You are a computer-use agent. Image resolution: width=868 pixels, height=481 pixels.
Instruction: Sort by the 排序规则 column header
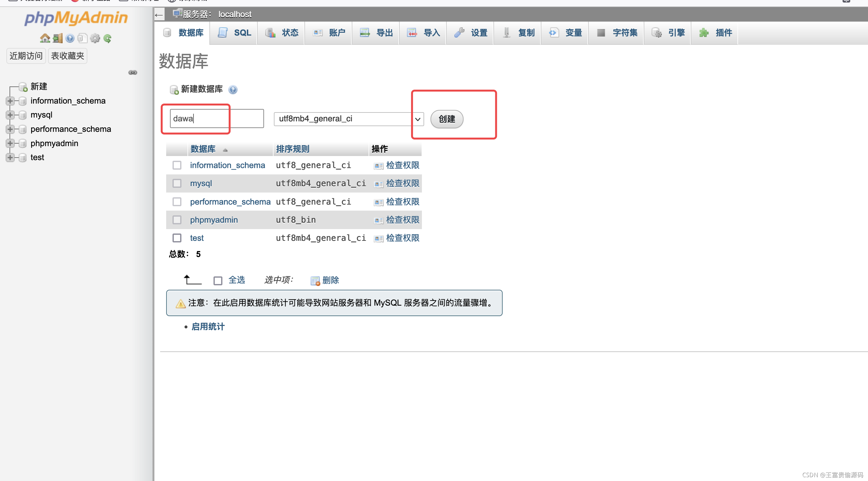[x=293, y=149]
